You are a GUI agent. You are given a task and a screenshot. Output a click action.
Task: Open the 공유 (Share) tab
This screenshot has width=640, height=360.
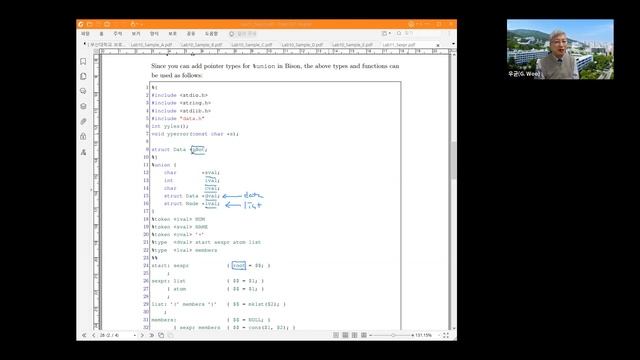tap(191, 33)
